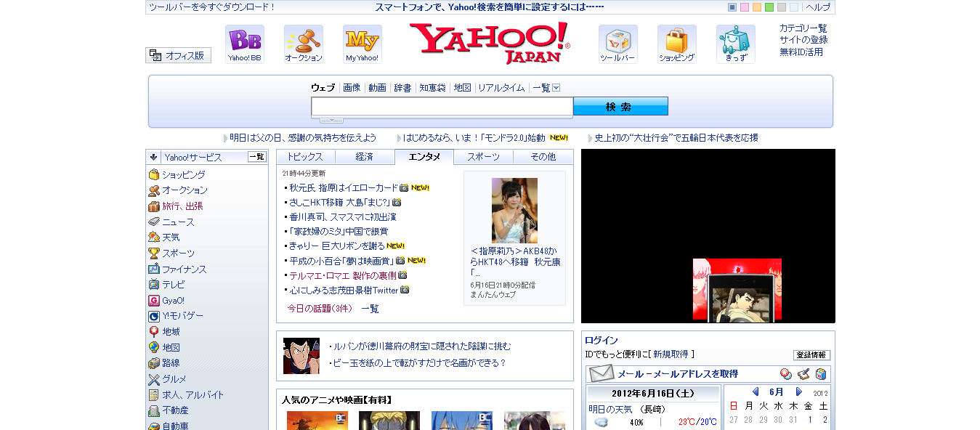Select the 画像 search tab
Image resolution: width=980 pixels, height=430 pixels.
click(x=352, y=88)
